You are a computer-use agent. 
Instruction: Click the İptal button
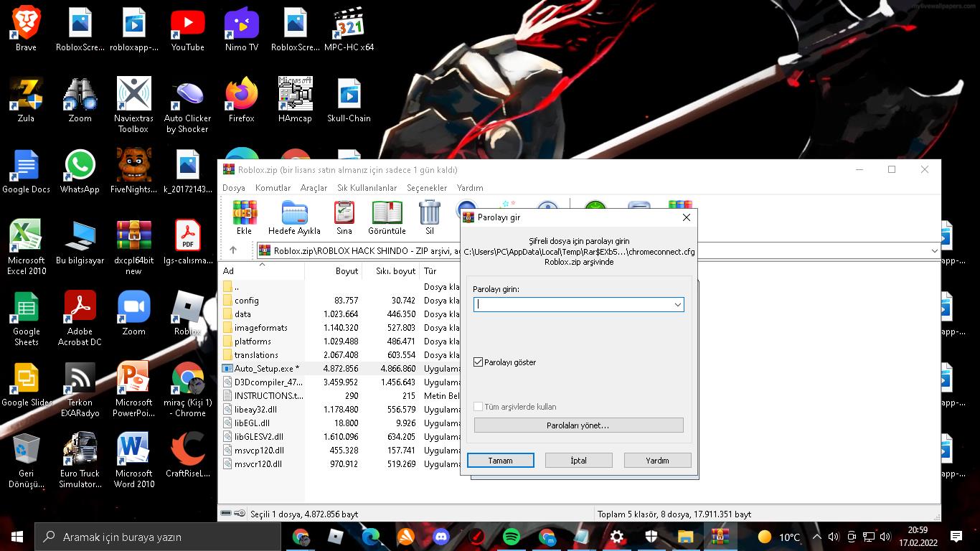pyautogui.click(x=578, y=461)
